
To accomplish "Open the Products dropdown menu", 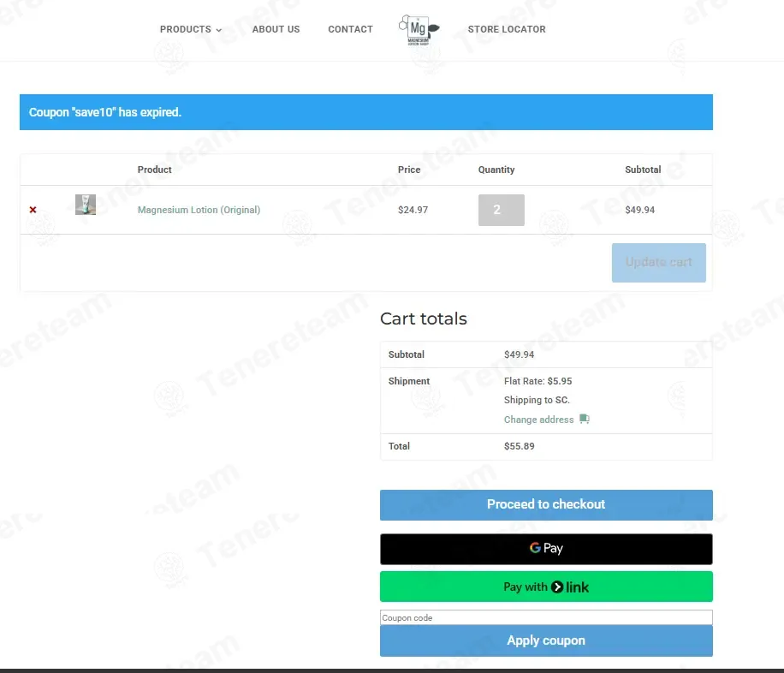I will click(191, 29).
